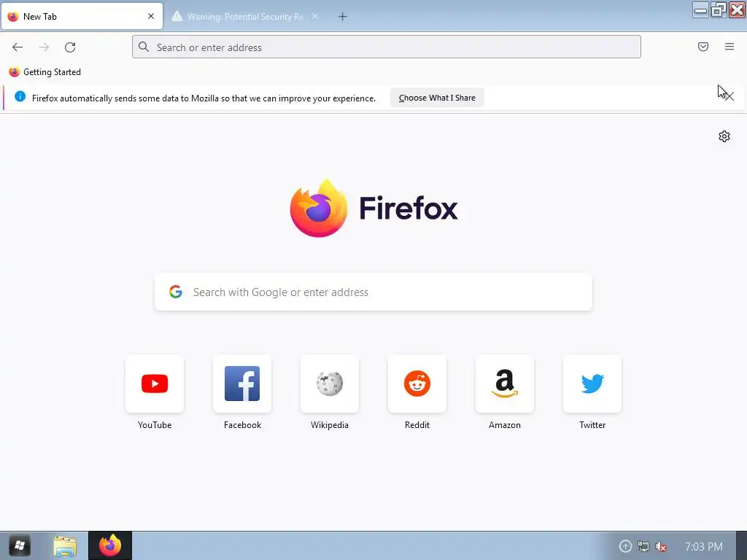This screenshot has width=747, height=560.
Task: Click the network tray icon
Action: [643, 547]
